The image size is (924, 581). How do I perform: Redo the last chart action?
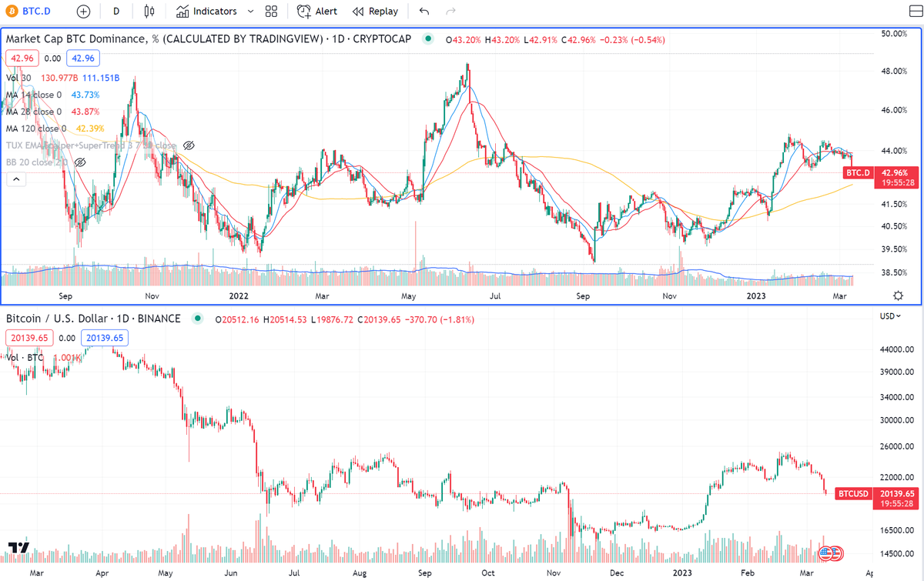click(x=450, y=12)
